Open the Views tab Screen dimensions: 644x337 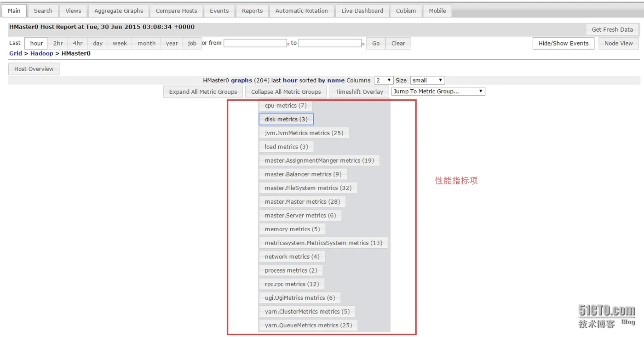[x=73, y=11]
